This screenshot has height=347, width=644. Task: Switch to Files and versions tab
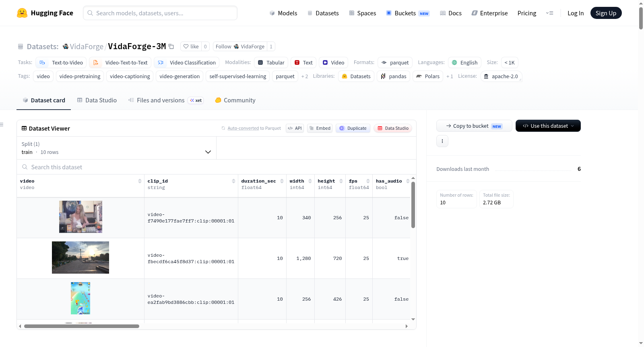[166, 100]
